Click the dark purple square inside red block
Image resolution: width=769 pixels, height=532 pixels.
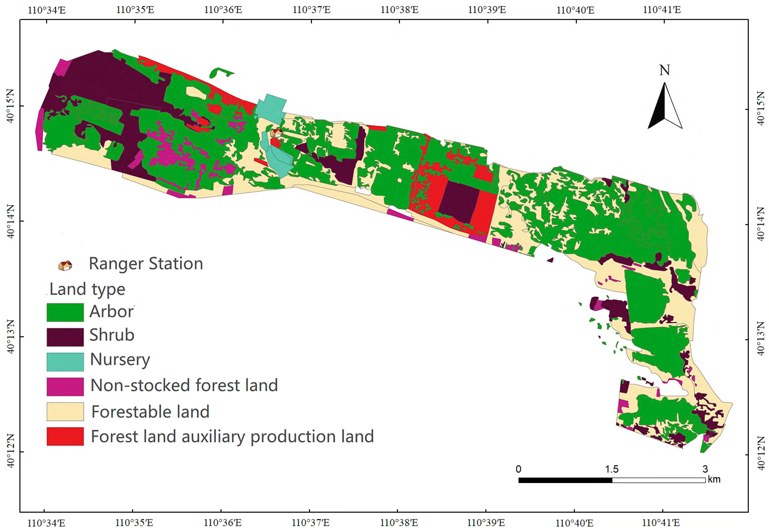point(459,202)
